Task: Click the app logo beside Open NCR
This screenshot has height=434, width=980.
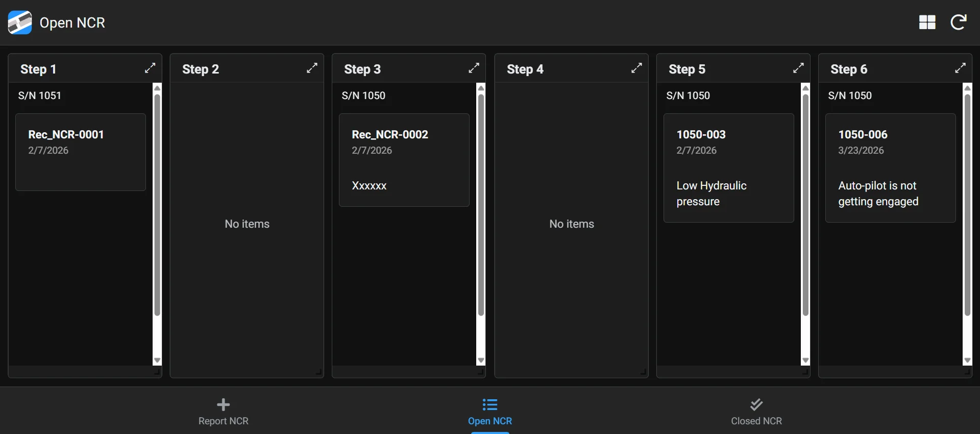Action: pos(20,22)
